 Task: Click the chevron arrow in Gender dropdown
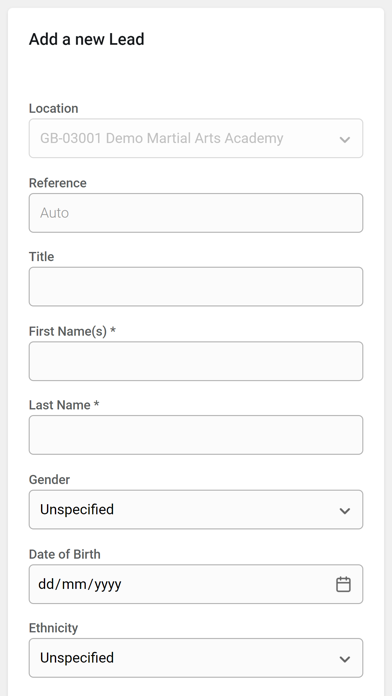pos(344,510)
